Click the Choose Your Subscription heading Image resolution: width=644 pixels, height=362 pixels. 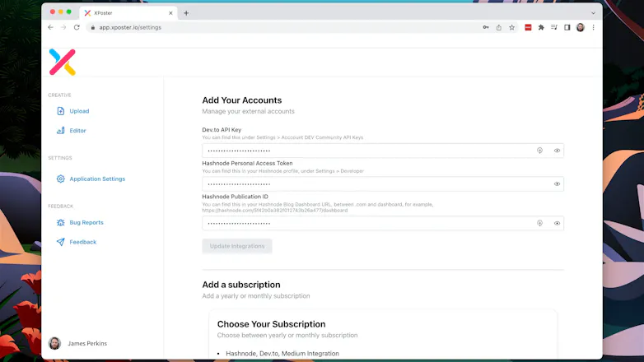point(272,324)
